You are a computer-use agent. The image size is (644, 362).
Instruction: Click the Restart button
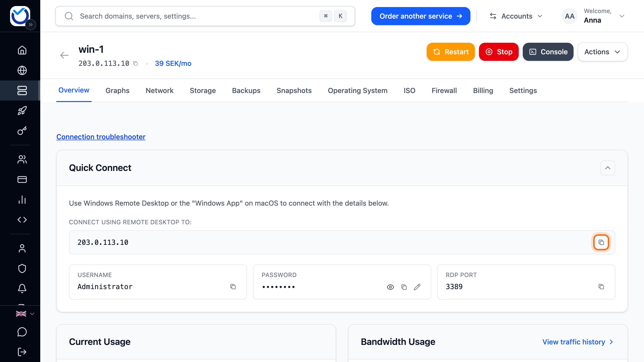point(451,52)
